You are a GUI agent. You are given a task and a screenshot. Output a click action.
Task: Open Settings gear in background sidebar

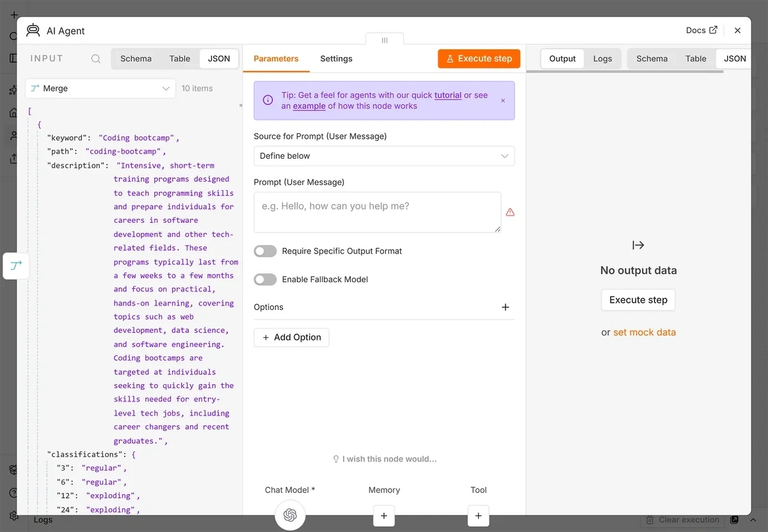click(x=13, y=516)
